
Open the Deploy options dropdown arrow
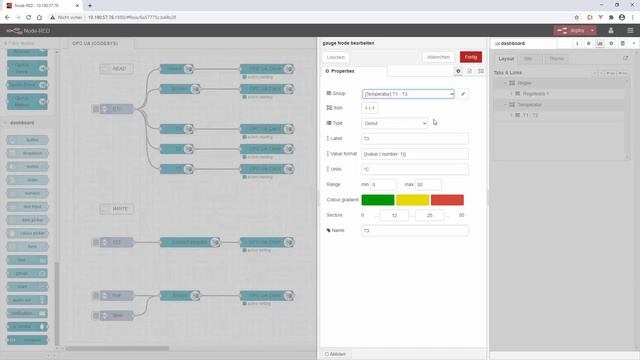tap(592, 31)
